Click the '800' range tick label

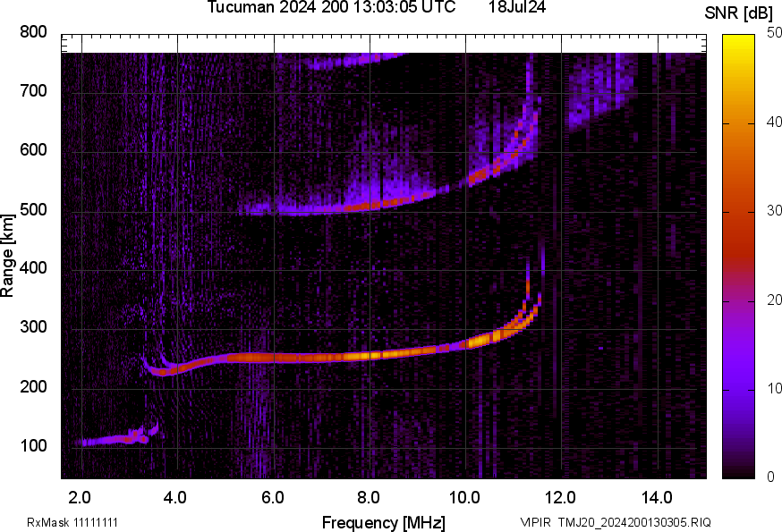coord(34,32)
